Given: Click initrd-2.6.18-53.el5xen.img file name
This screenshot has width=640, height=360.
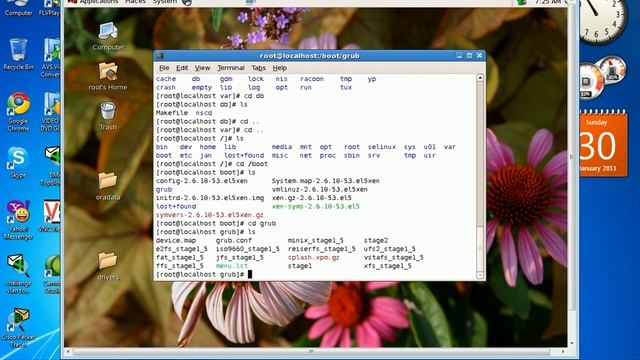Looking at the screenshot, I should point(210,198).
